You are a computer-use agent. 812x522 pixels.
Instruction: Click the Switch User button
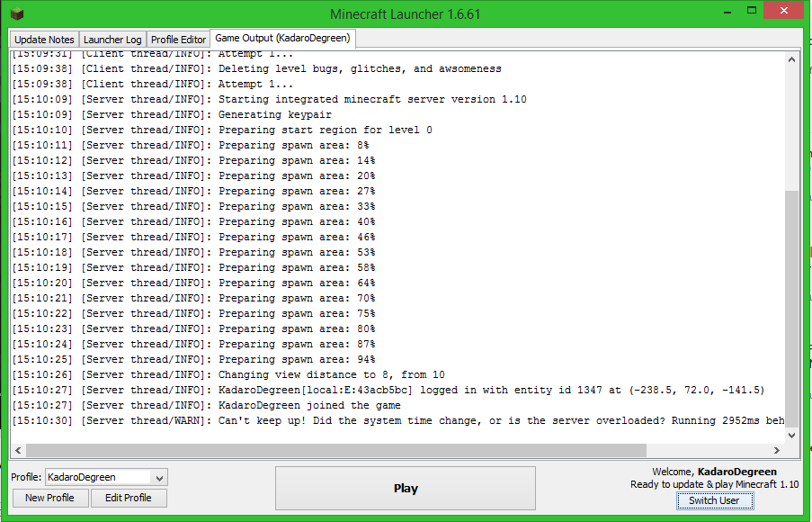pos(714,500)
